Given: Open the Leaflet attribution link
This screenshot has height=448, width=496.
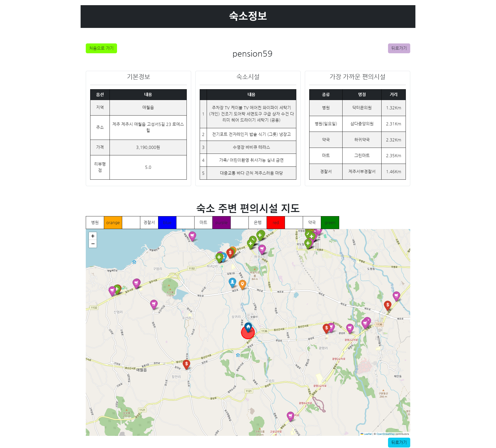Looking at the screenshot, I should pos(368,434).
